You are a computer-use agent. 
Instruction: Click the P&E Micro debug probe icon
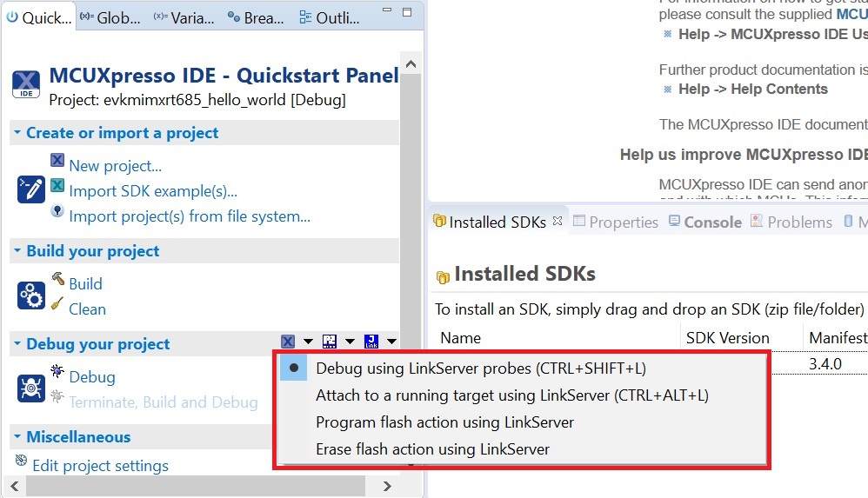pyautogui.click(x=329, y=342)
